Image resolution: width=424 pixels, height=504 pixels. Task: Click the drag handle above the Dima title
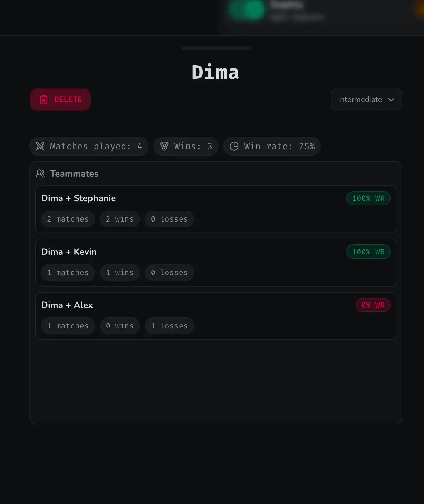215,48
